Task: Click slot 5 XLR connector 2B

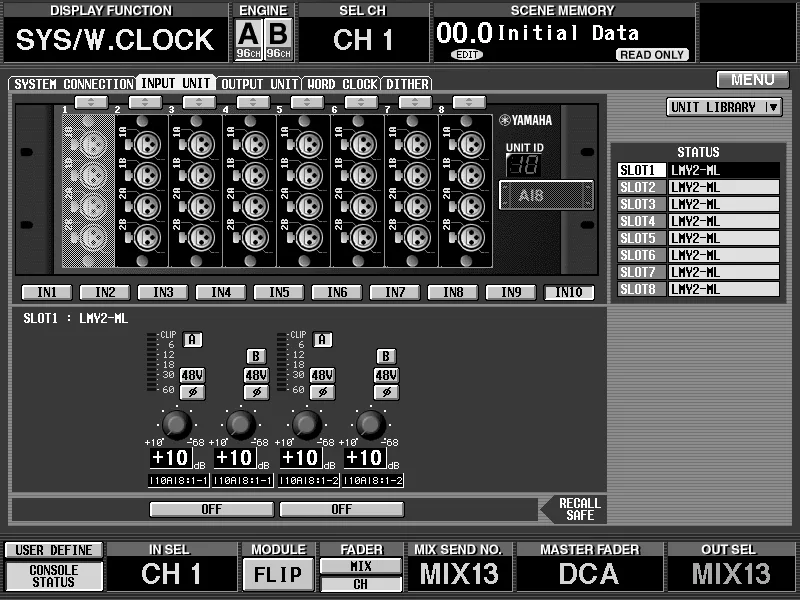Action: click(x=310, y=238)
